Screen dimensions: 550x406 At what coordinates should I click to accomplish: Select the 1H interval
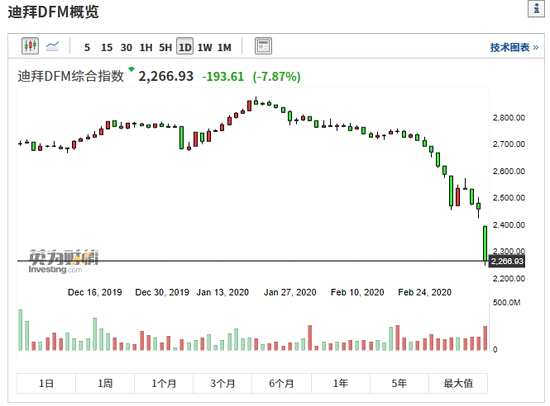click(x=146, y=47)
